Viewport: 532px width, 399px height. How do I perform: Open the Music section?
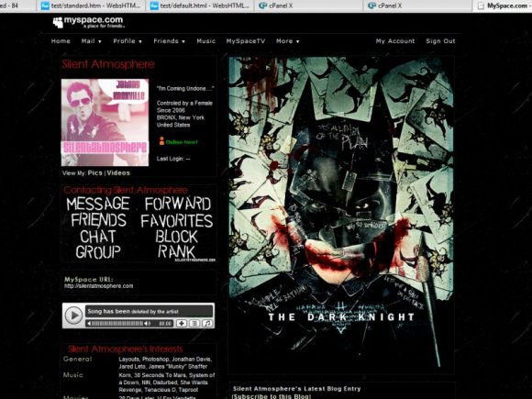tap(206, 41)
